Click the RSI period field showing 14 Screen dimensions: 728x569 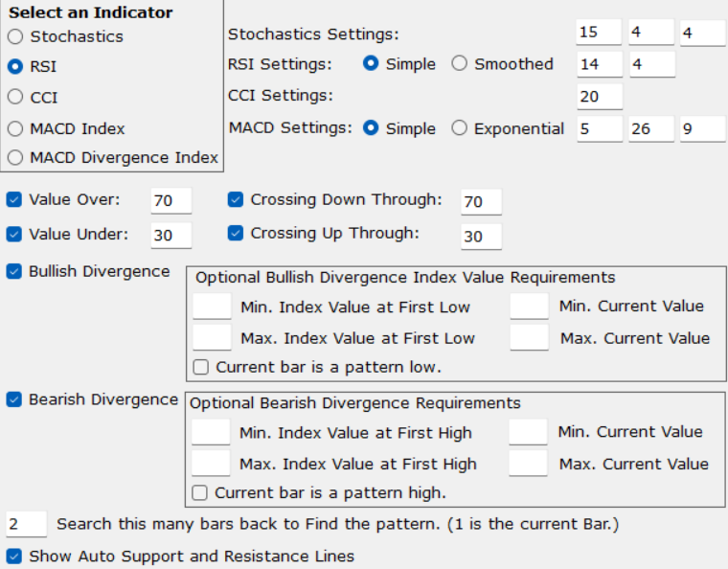pyautogui.click(x=600, y=65)
